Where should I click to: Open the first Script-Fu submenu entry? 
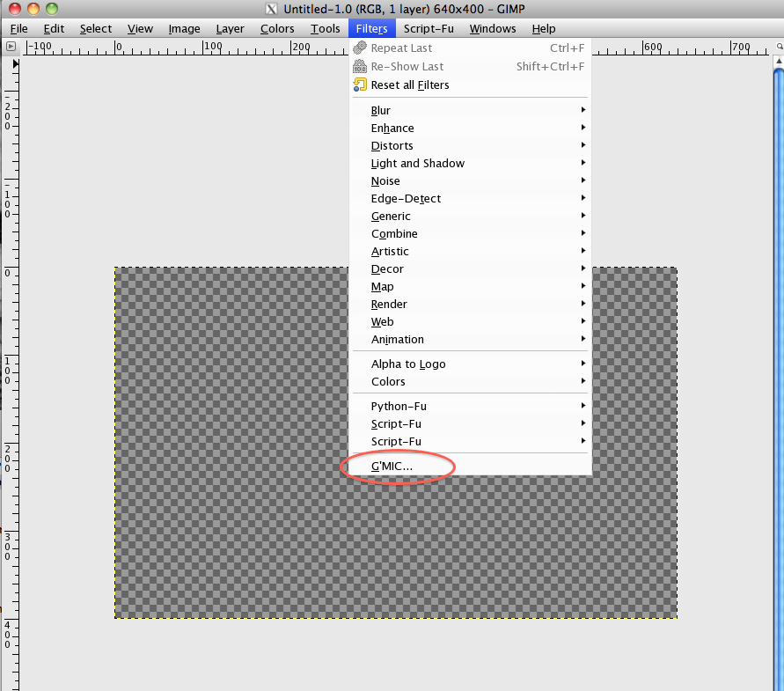coord(470,423)
